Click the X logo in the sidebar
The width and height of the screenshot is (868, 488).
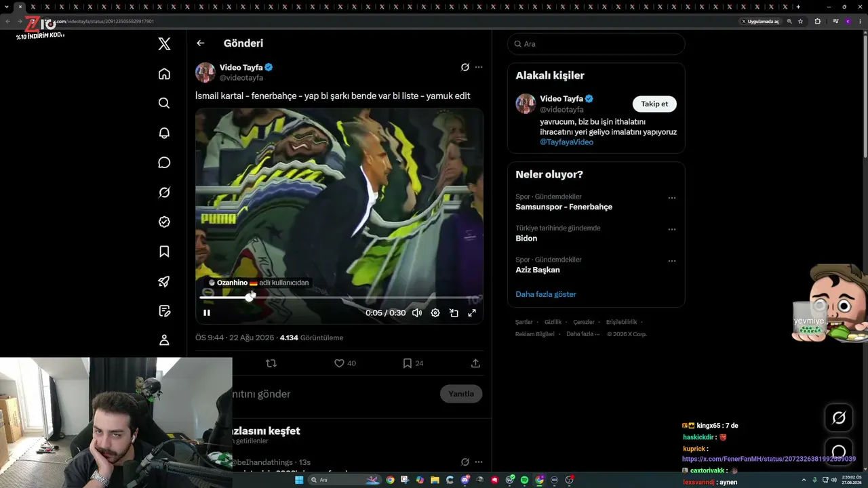164,44
